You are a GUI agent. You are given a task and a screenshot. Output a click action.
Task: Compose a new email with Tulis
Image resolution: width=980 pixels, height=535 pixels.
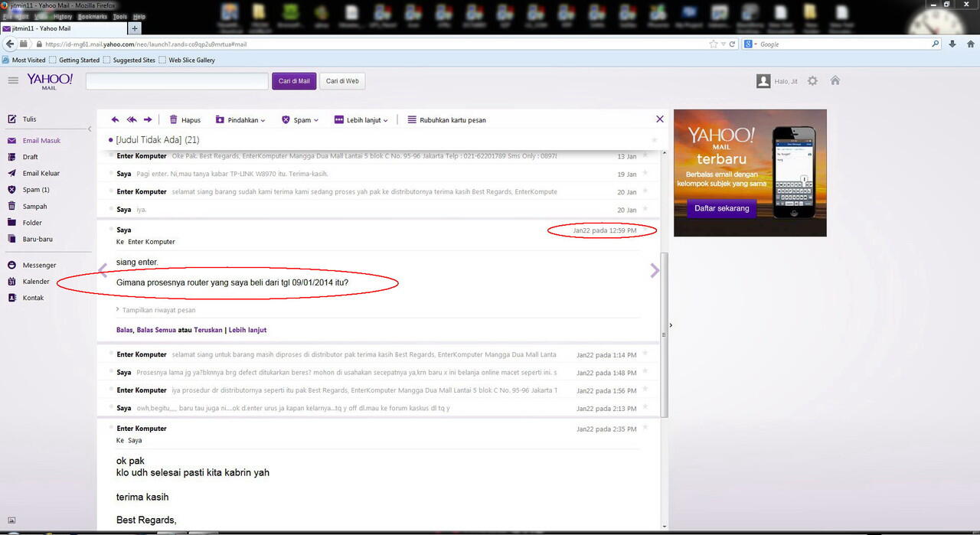pyautogui.click(x=22, y=119)
